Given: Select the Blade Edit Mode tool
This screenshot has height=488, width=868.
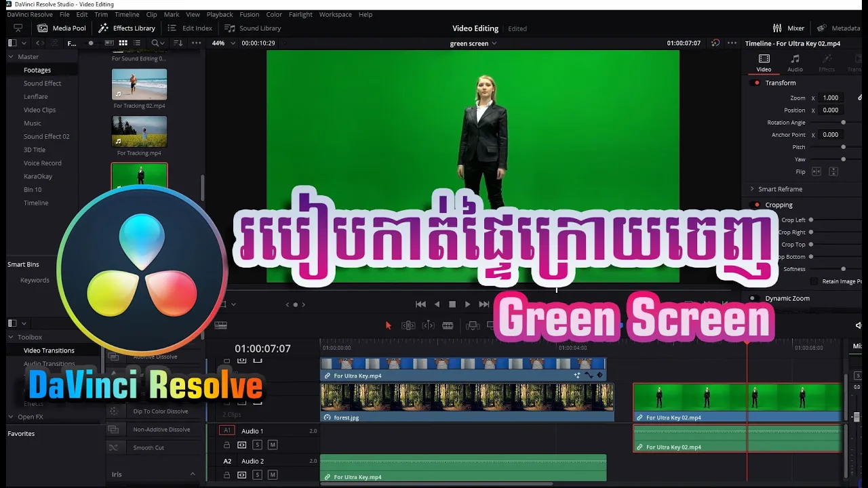Looking at the screenshot, I should pyautogui.click(x=448, y=325).
